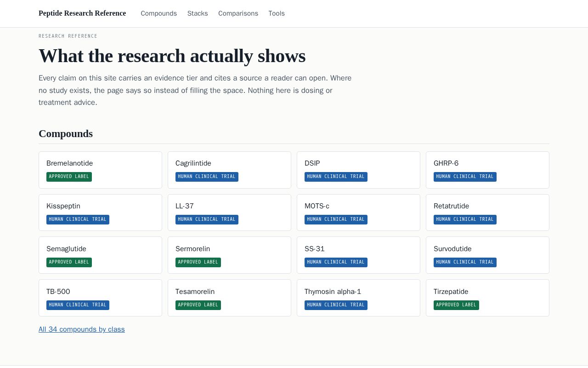The image size is (588, 368).
Task: Open the TB-500 compound card
Action: click(100, 298)
